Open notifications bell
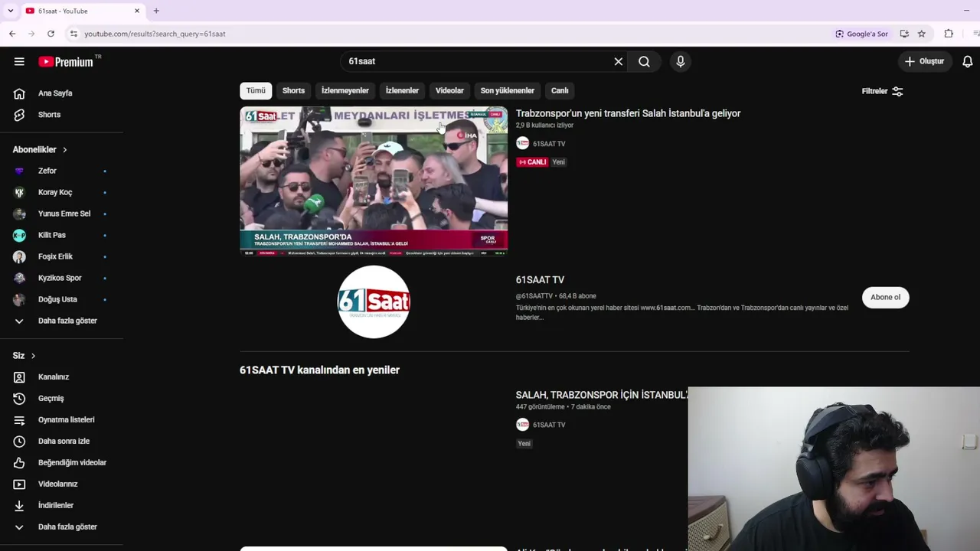 [968, 61]
